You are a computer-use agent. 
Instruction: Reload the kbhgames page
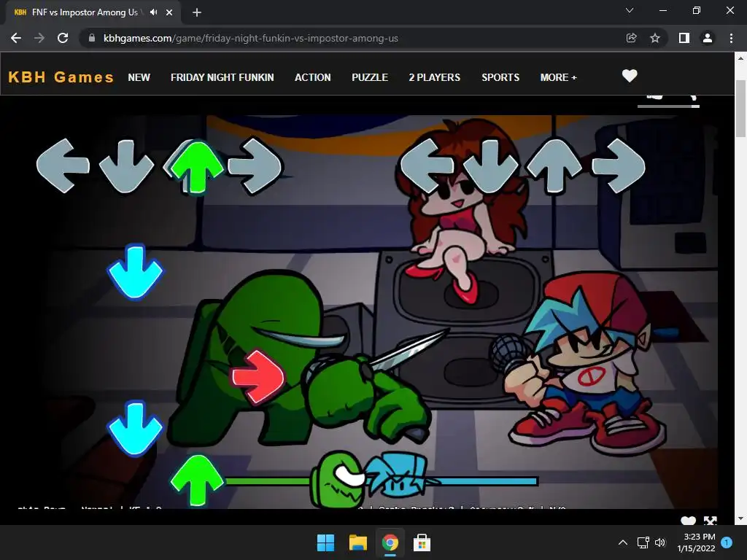63,38
